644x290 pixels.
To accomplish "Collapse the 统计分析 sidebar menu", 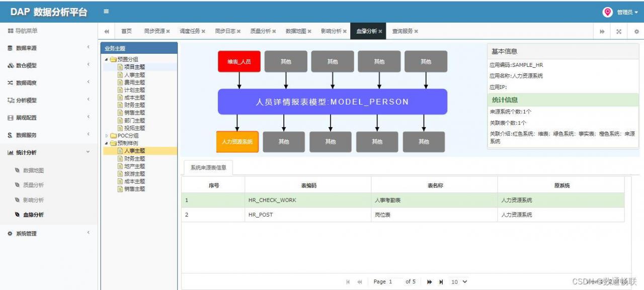I will click(49, 153).
